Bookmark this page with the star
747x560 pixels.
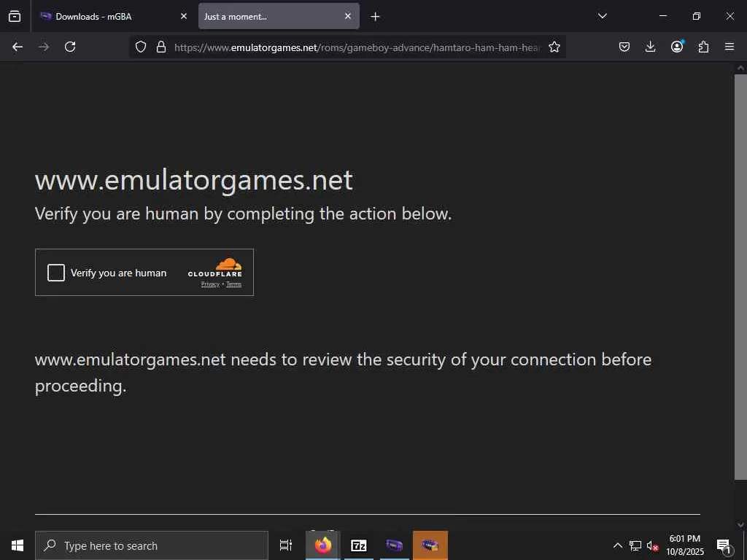pos(554,47)
